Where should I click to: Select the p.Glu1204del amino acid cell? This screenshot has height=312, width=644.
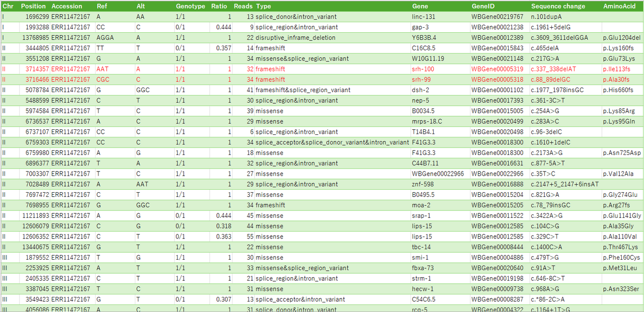click(622, 38)
